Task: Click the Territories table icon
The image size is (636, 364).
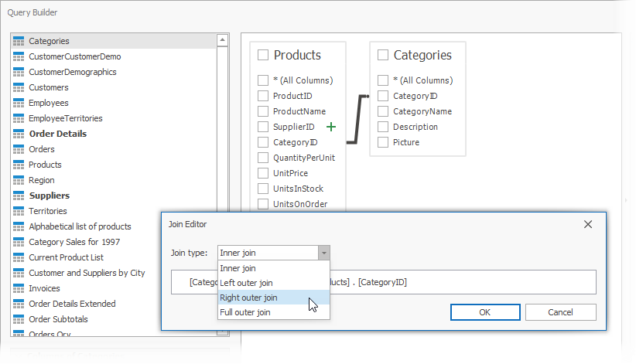Action: 19,211
